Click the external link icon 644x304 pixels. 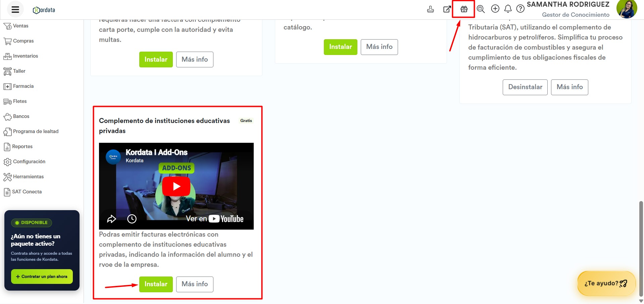pyautogui.click(x=447, y=9)
